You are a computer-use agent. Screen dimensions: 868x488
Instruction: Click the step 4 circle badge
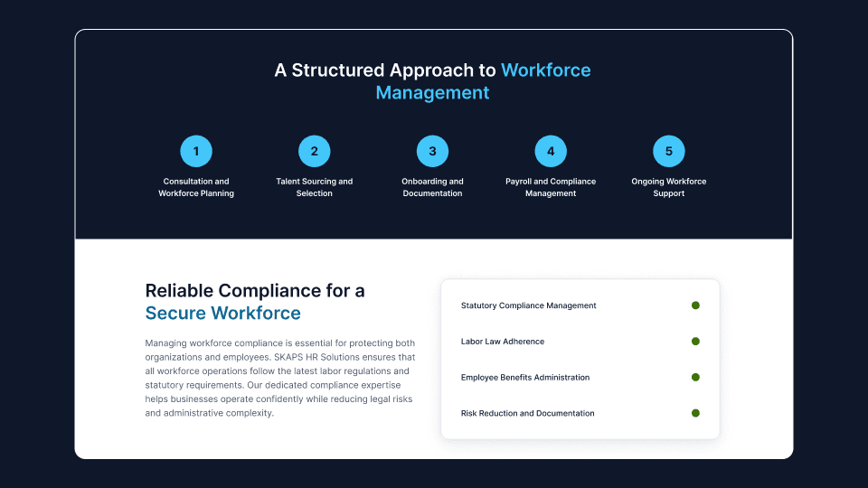click(551, 151)
